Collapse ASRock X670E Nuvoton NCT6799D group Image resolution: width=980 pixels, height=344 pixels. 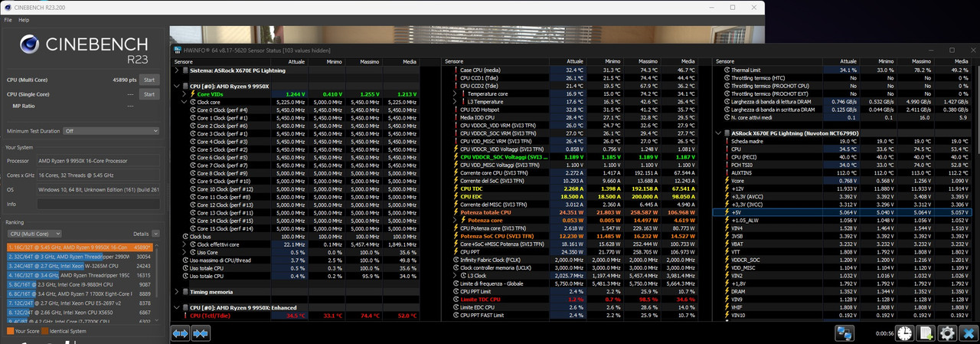click(x=717, y=133)
